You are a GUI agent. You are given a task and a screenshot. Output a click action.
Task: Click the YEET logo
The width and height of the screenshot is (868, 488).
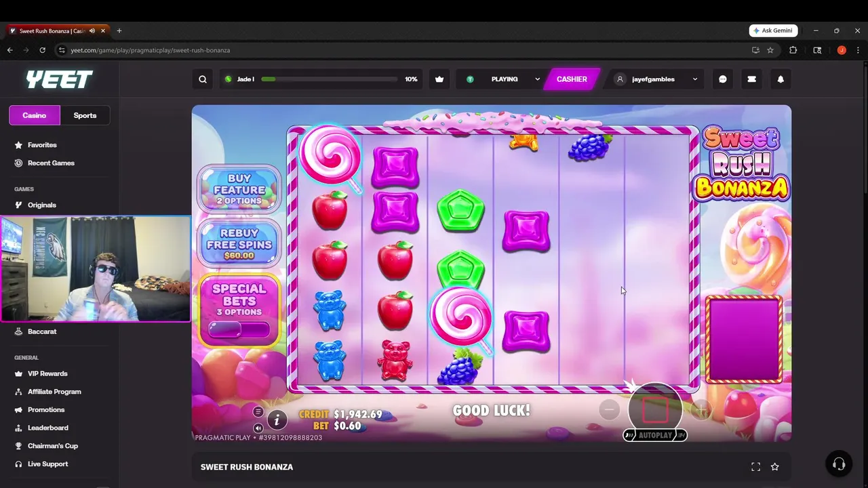(x=59, y=80)
